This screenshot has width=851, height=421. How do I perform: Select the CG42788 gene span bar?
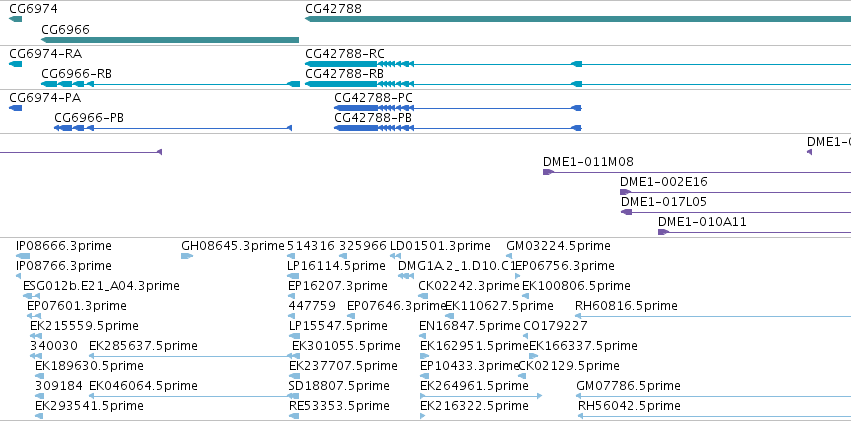click(578, 19)
